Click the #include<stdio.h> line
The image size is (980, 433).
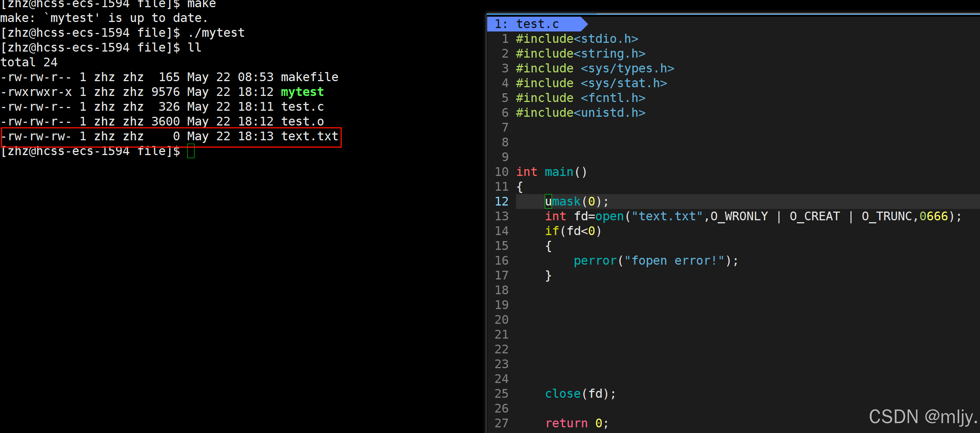click(x=576, y=39)
